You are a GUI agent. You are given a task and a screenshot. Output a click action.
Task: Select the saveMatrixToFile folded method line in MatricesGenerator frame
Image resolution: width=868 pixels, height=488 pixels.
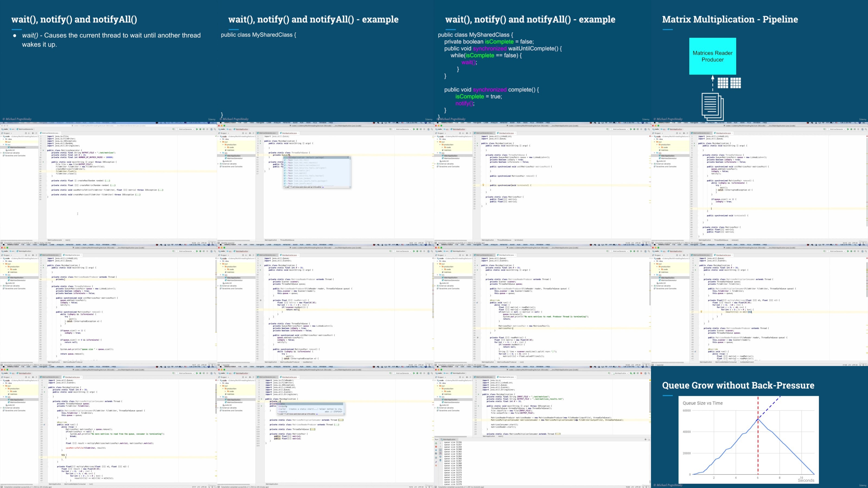click(x=107, y=190)
